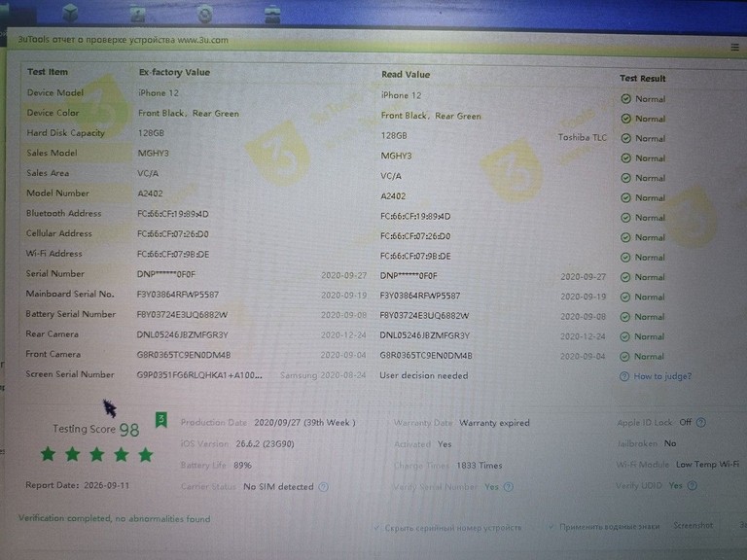The width and height of the screenshot is (747, 560).
Task: Click the help icon next to Verify Serial Number
Action: click(509, 487)
